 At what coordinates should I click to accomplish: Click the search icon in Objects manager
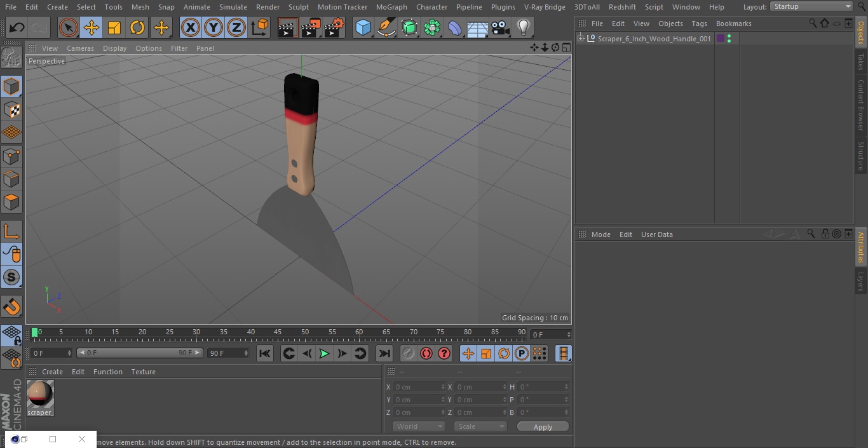[813, 23]
